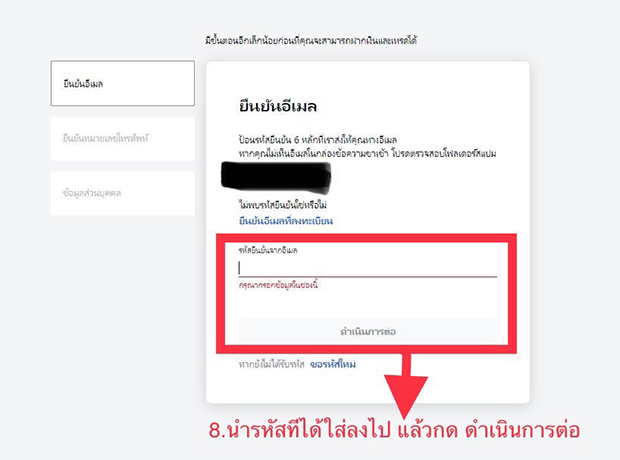The height and width of the screenshot is (460, 620).
Task: Click the หากยังไม่ได้รับรหัส gray text
Action: [271, 364]
